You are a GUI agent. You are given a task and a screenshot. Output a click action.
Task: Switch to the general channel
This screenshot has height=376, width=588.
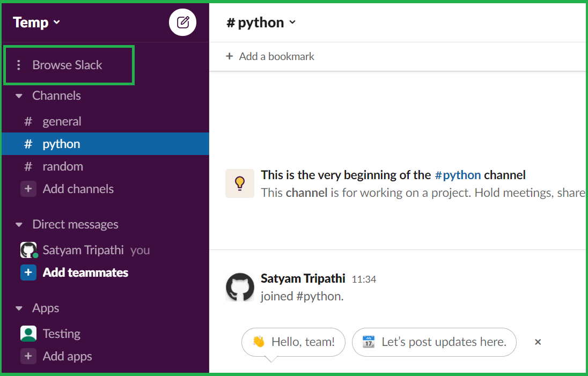(x=62, y=121)
